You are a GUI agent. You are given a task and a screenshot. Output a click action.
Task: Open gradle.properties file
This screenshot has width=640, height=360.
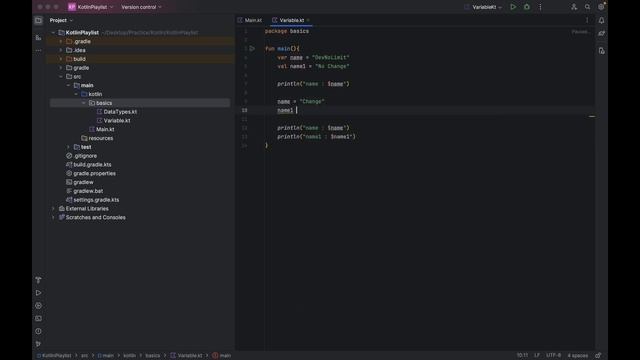click(x=91, y=173)
